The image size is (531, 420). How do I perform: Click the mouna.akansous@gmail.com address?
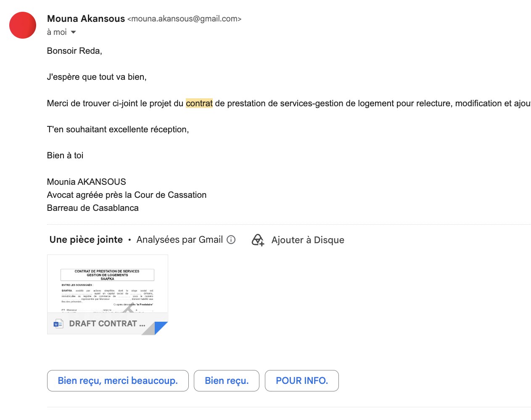click(x=184, y=19)
